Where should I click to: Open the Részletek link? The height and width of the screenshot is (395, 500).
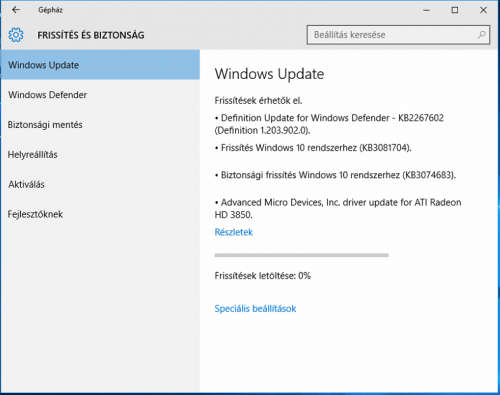[x=234, y=232]
